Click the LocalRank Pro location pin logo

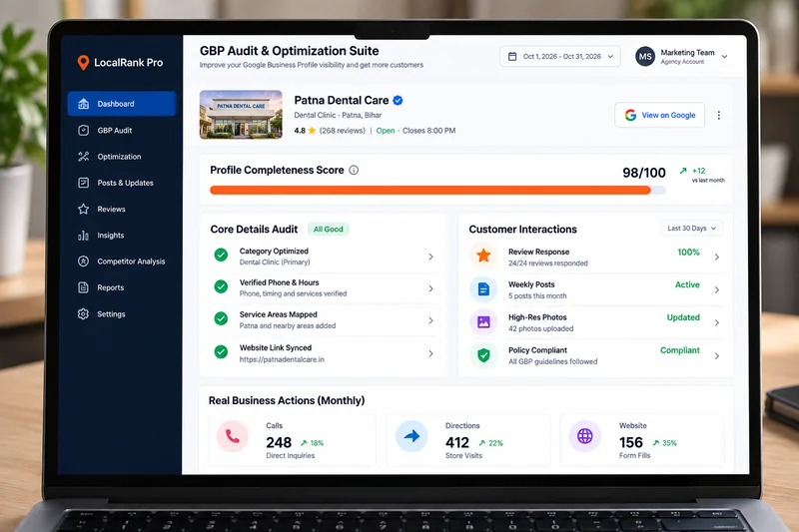[x=83, y=63]
